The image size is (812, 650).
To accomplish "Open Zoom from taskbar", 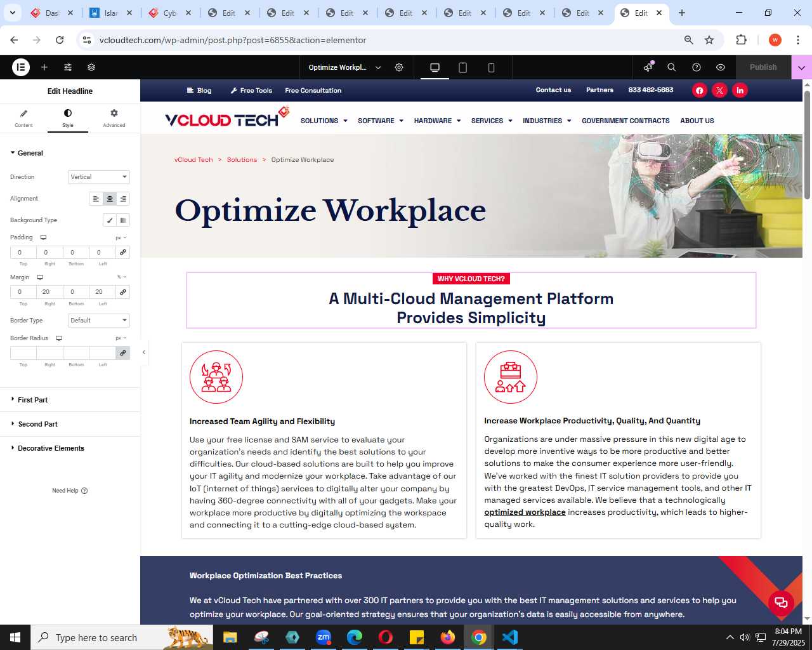I will (324, 637).
